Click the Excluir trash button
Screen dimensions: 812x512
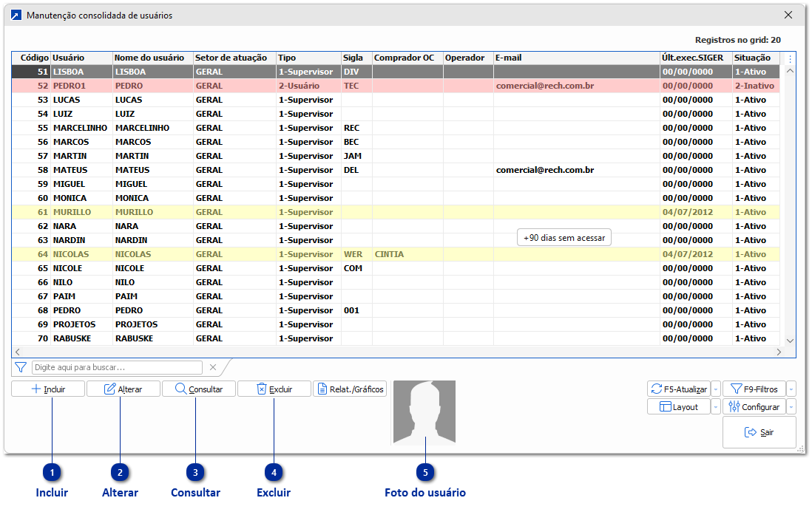pos(274,389)
